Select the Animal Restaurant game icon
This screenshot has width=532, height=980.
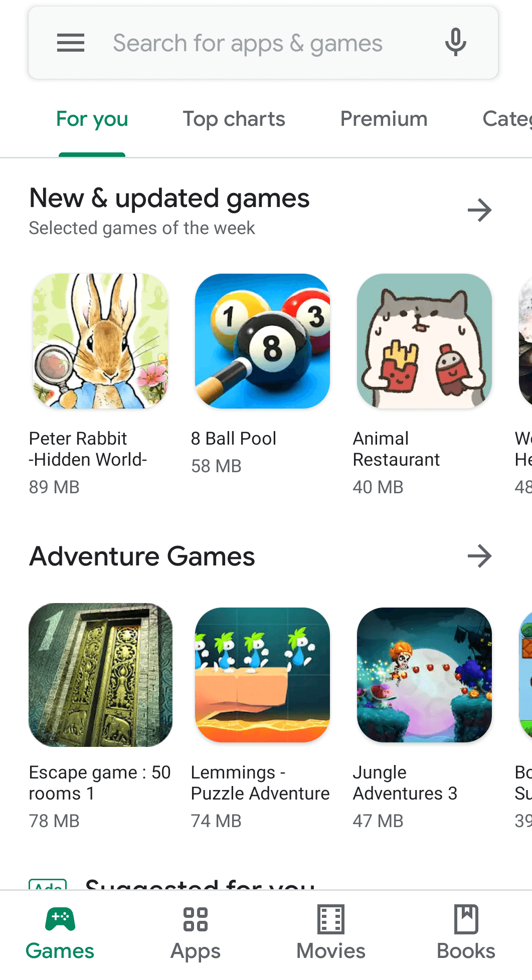(x=424, y=341)
